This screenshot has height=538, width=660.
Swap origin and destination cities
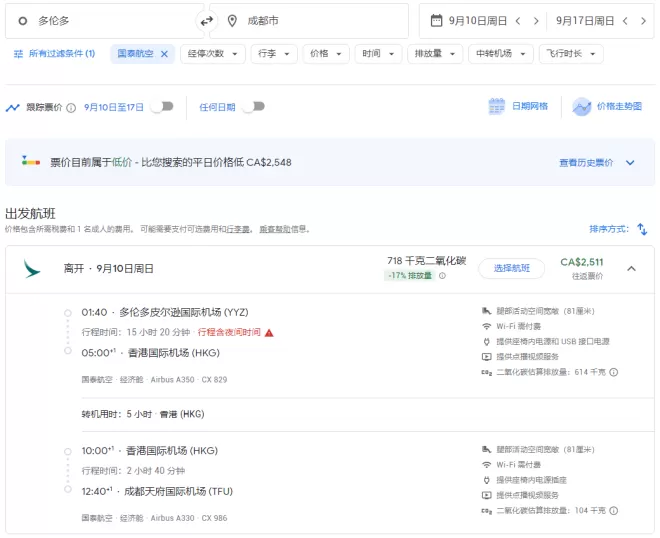[206, 21]
